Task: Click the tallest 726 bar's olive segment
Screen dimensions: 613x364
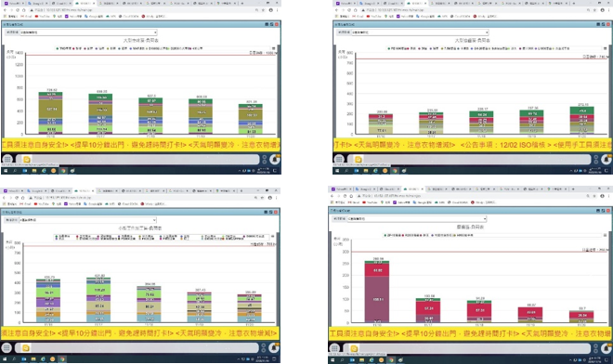Action: point(50,109)
